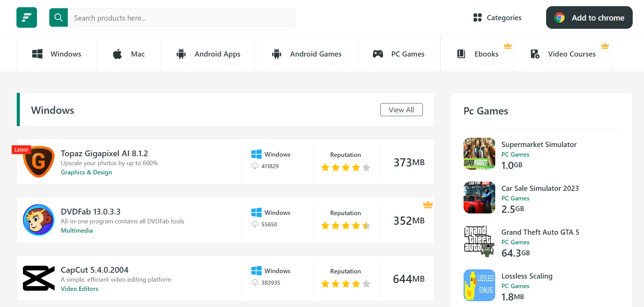Click the DVDFab monkey app icon

coord(39,220)
